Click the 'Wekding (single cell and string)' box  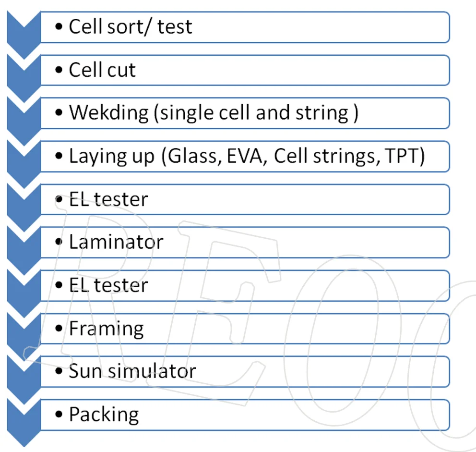(x=245, y=113)
